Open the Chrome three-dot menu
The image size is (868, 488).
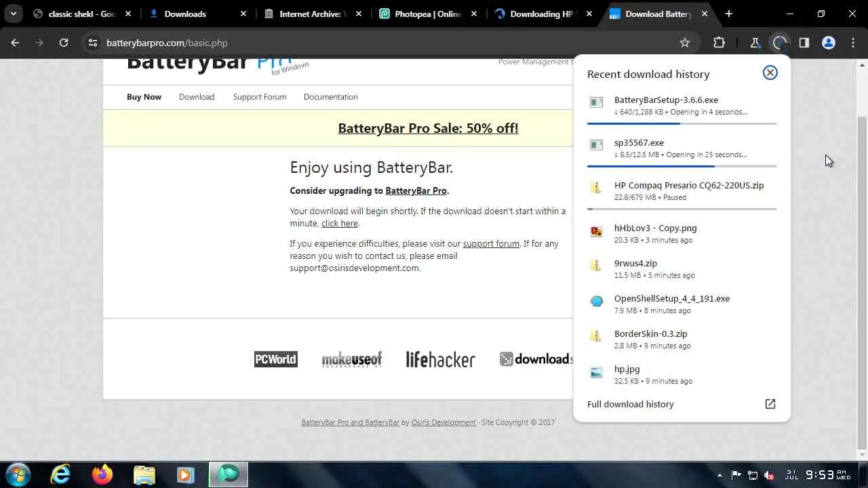(852, 43)
